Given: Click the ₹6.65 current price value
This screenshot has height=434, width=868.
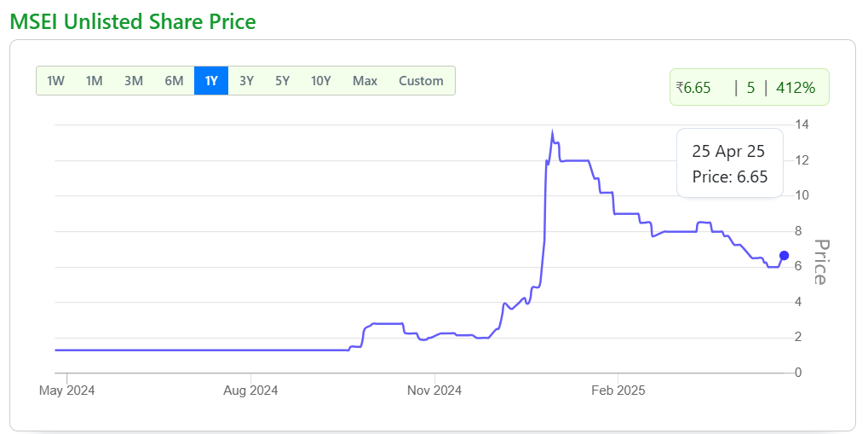Looking at the screenshot, I should pos(693,88).
